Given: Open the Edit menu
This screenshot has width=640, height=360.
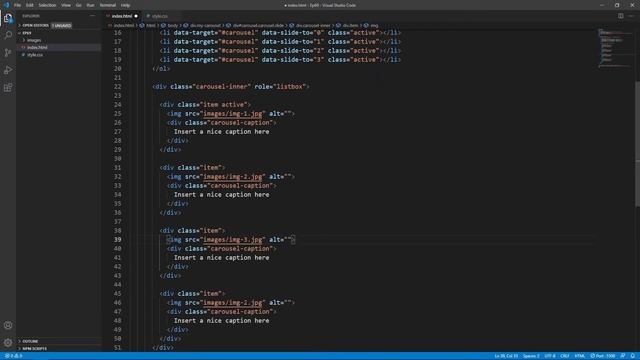Looking at the screenshot, I should [30, 5].
